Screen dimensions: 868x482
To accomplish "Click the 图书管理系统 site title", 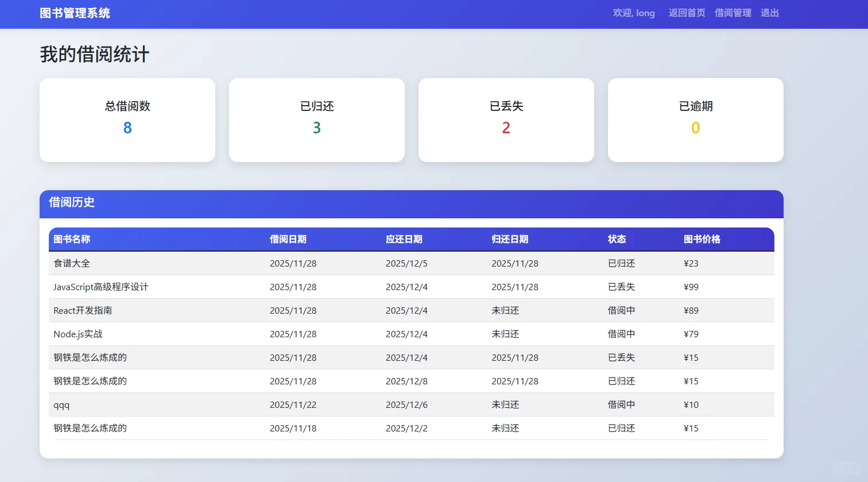I will pyautogui.click(x=75, y=13).
